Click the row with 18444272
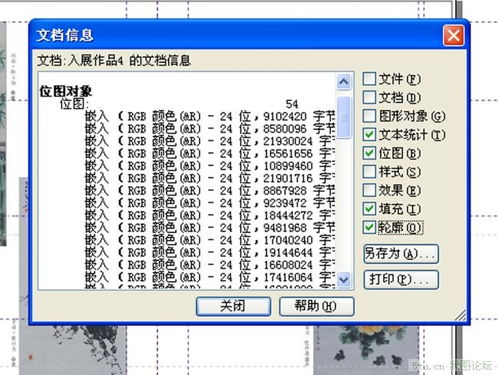 pyautogui.click(x=210, y=215)
